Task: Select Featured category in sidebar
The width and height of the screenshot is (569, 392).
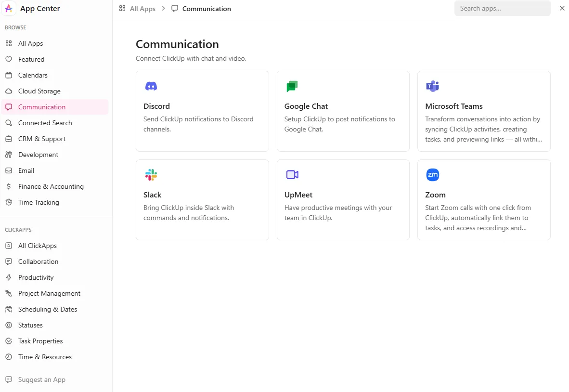Action: click(55, 59)
